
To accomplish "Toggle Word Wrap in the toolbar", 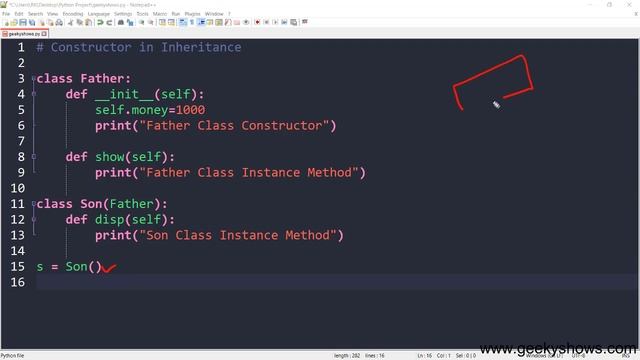I will coord(183,22).
